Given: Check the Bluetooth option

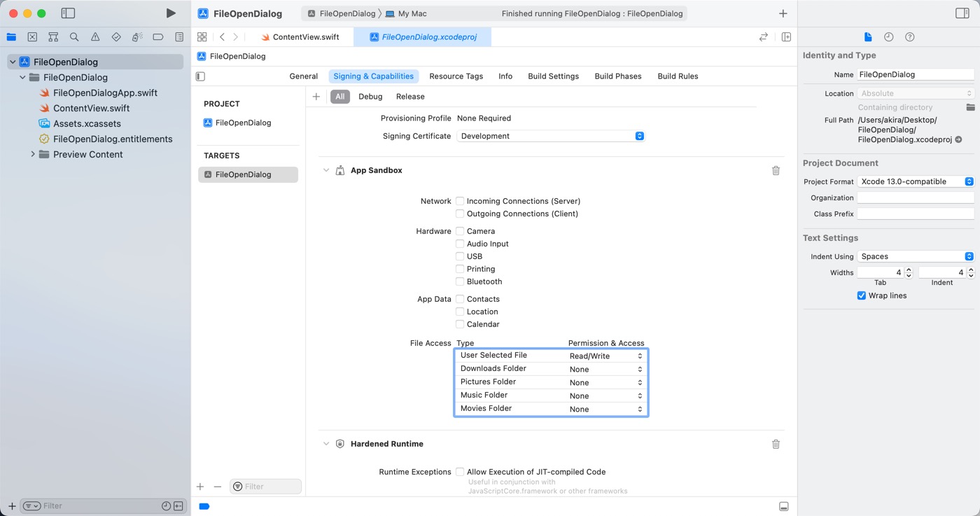Looking at the screenshot, I should 460,281.
